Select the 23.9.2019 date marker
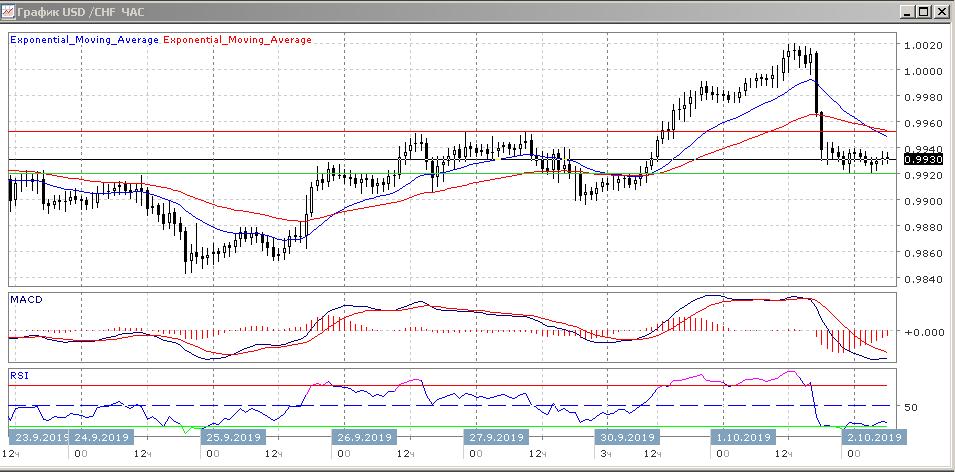The width and height of the screenshot is (955, 472). (x=36, y=437)
